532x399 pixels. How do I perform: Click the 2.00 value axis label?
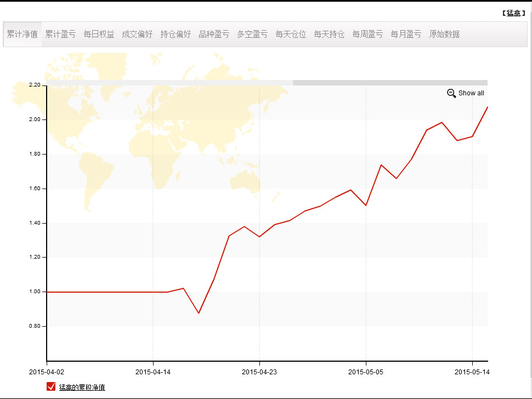click(35, 119)
